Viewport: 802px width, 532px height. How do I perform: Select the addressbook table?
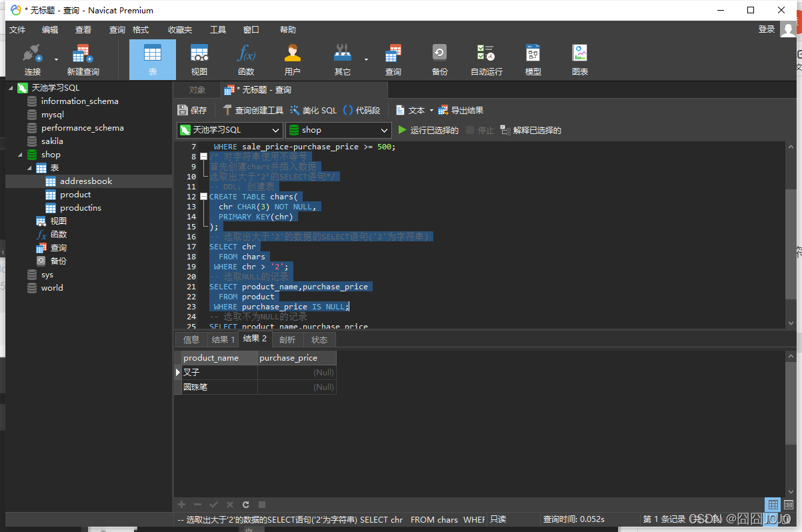(86, 181)
